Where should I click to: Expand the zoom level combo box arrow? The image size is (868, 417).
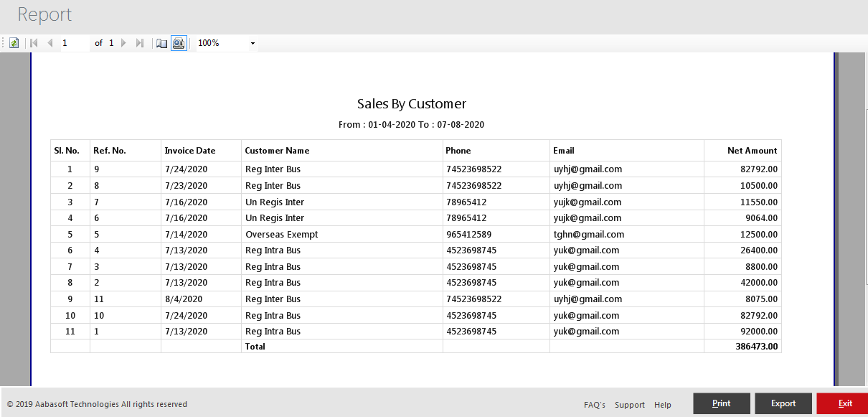pos(252,43)
